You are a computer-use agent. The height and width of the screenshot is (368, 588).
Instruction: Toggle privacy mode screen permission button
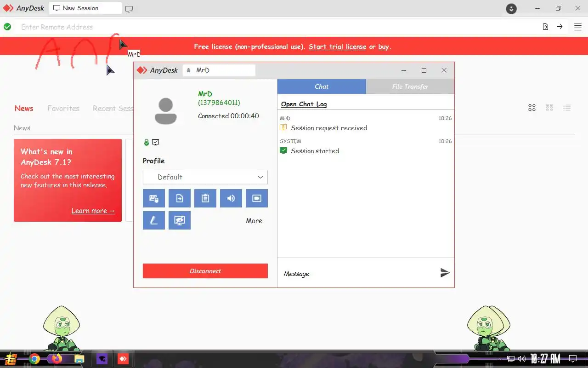coord(179,220)
